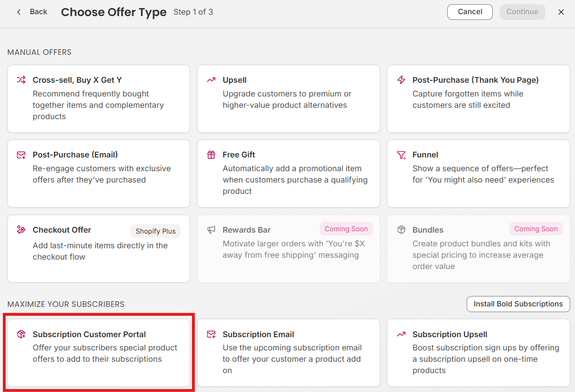Click the Subscription Customer Portal box icon
Viewport: 575px width, 392px height.
click(21, 334)
